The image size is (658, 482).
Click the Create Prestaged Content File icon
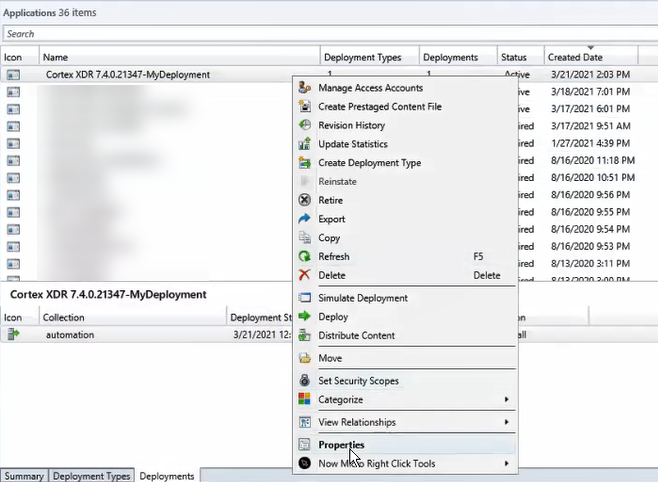305,107
